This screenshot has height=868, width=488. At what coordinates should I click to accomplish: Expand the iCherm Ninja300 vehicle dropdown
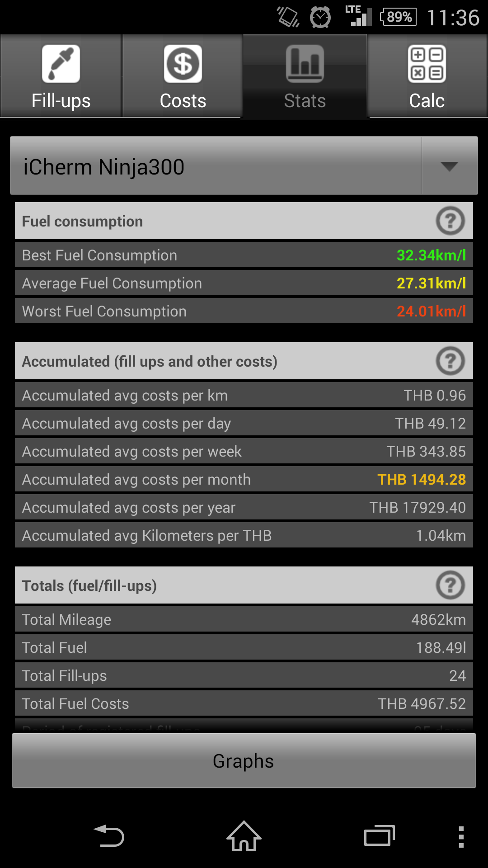(x=244, y=166)
